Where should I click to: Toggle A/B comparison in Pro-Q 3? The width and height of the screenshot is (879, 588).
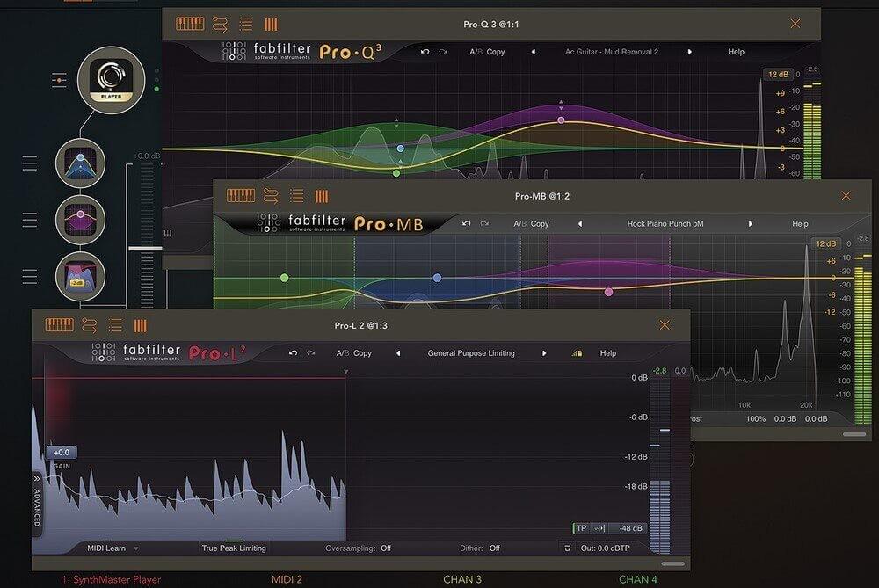(x=476, y=52)
